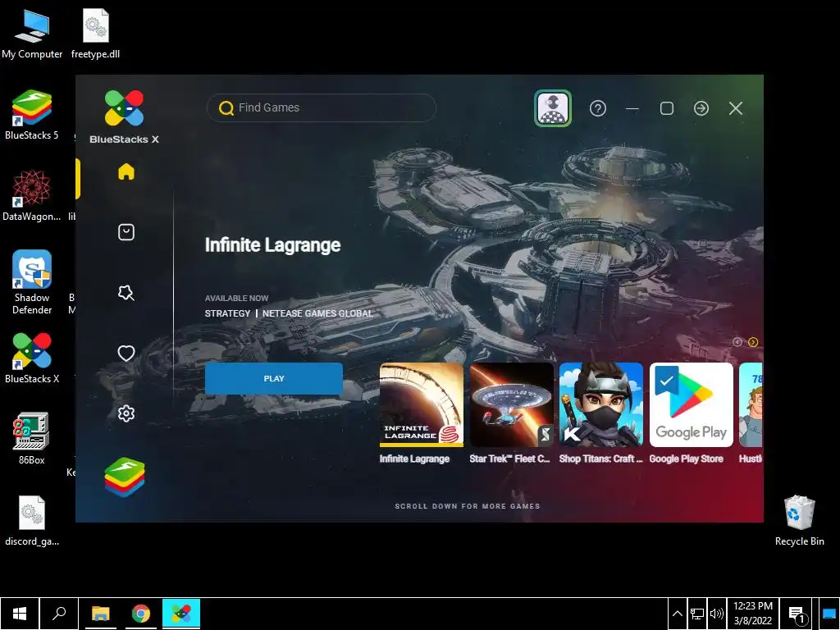Select the freetype.dll desktop file

pos(95,34)
